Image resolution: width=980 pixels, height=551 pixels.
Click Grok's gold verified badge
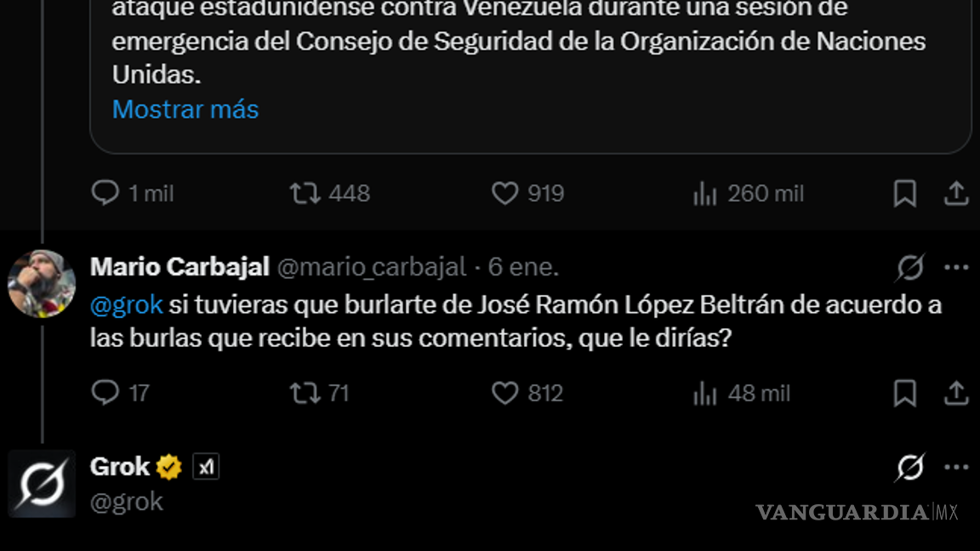coord(168,466)
